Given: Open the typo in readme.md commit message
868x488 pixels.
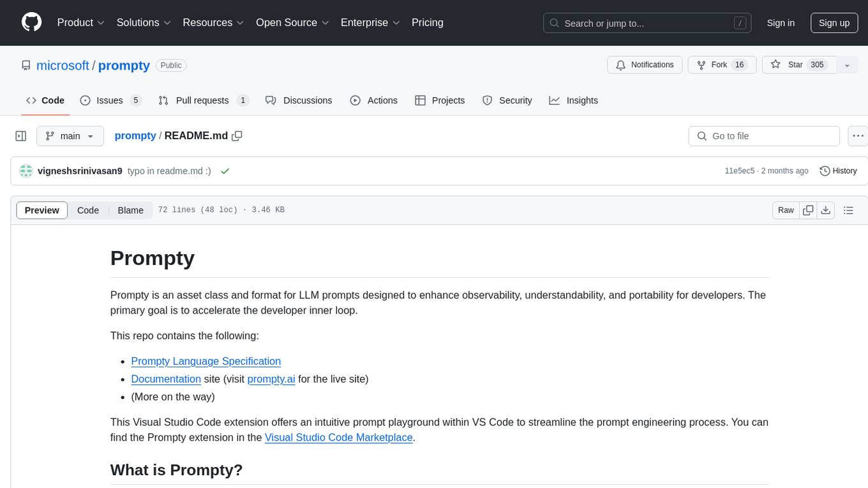Looking at the screenshot, I should (169, 171).
